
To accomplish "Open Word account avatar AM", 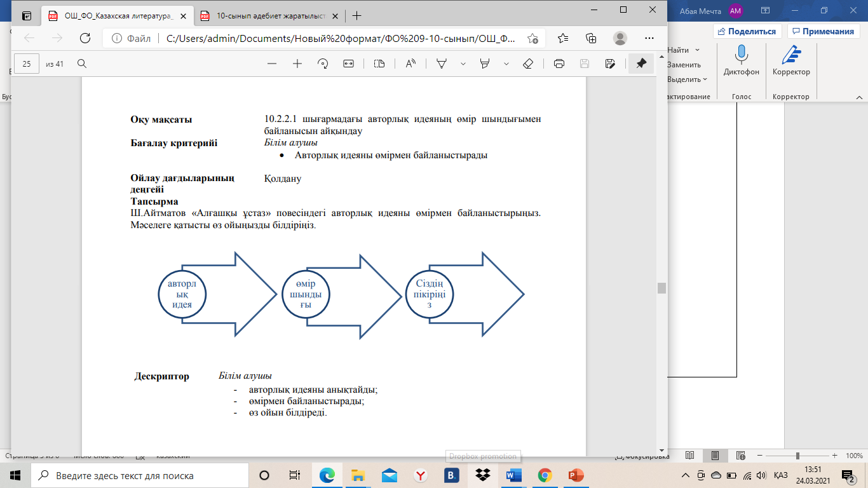I will tap(735, 11).
